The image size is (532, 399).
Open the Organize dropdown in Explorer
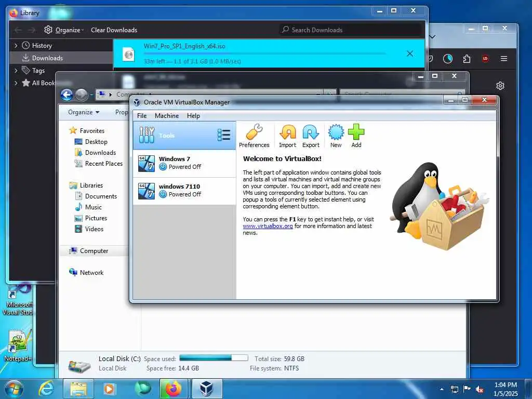84,112
